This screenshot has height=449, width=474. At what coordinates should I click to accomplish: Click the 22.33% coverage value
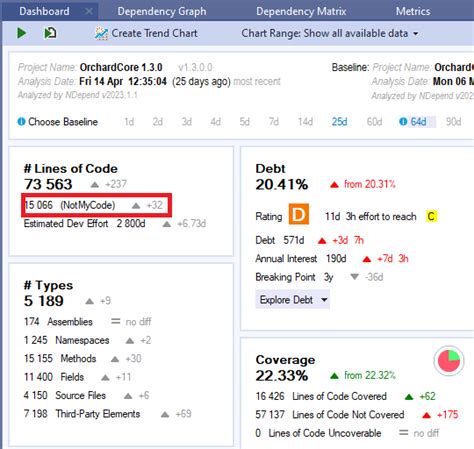click(282, 376)
